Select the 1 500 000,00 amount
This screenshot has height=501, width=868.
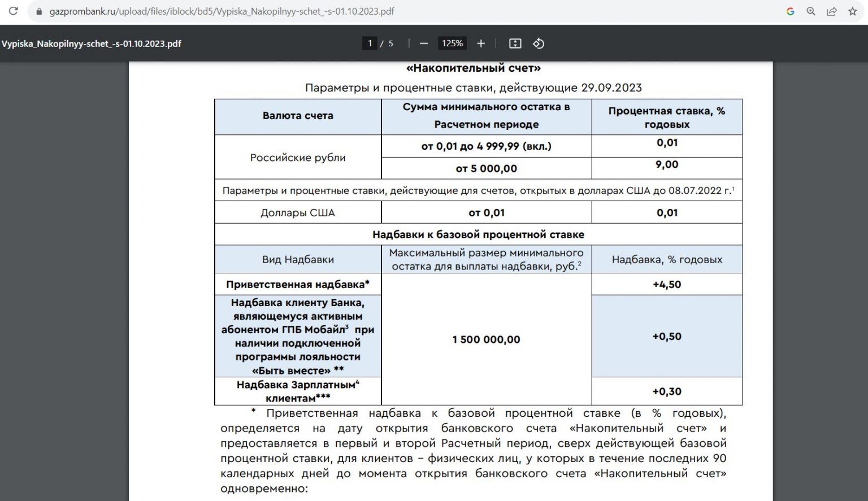(487, 339)
